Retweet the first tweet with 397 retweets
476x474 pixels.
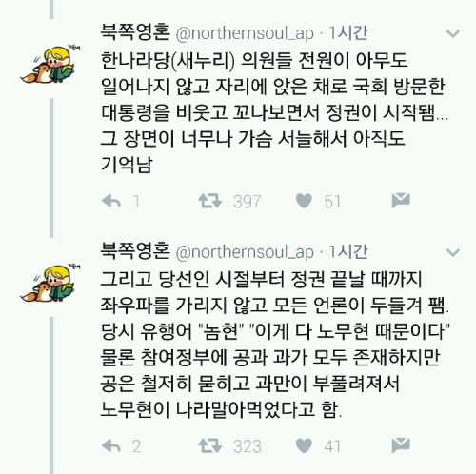[x=209, y=201]
